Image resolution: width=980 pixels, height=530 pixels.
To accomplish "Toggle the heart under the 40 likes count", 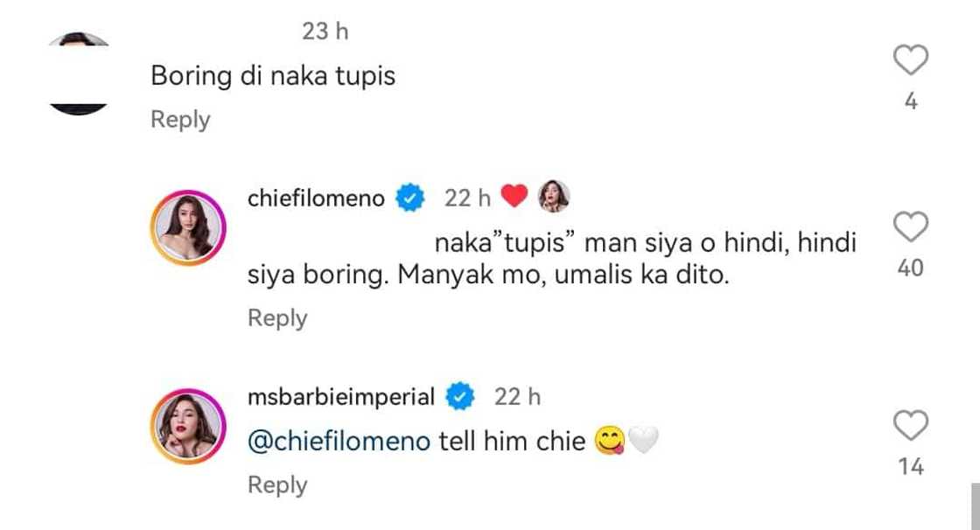I will [x=912, y=225].
